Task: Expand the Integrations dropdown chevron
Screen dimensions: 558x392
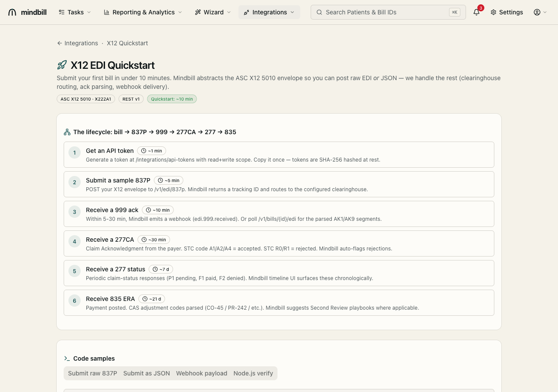Action: point(292,12)
